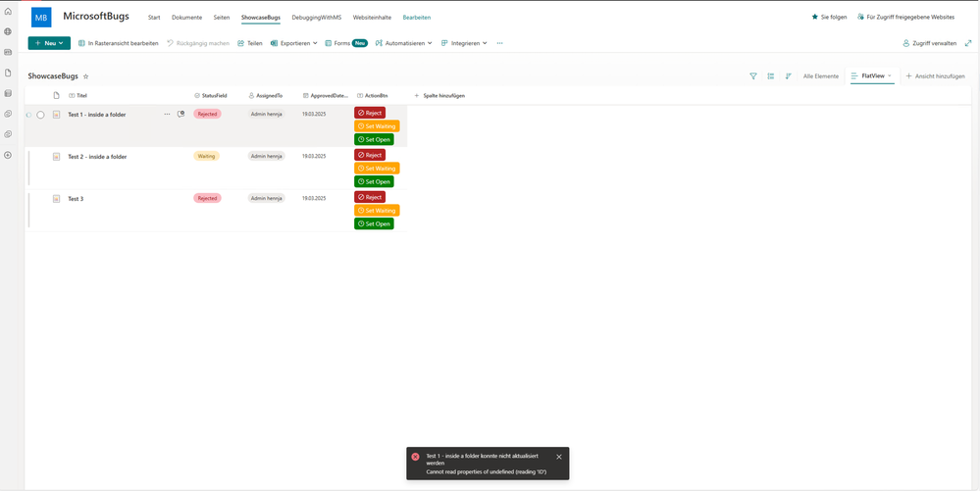
Task: Open item Test 2 - inside a folder
Action: coord(97,157)
